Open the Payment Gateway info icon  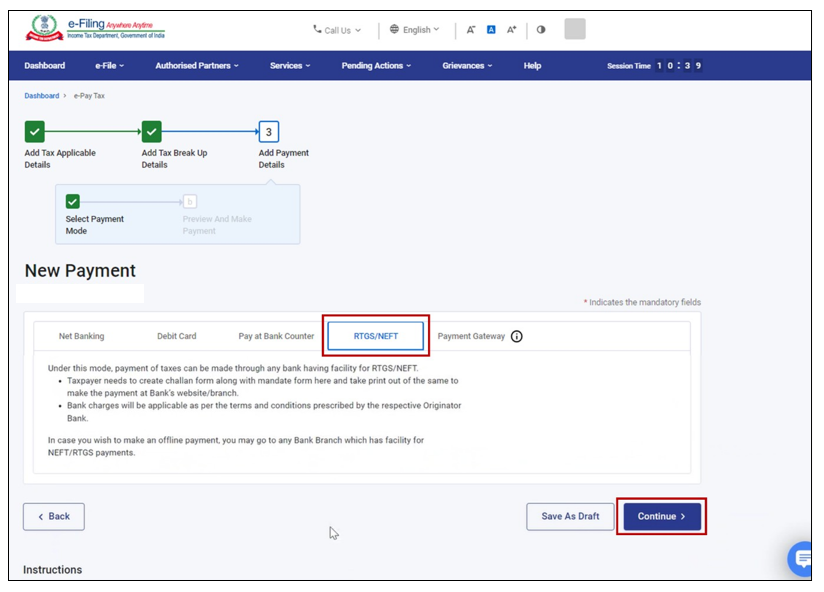(x=517, y=337)
